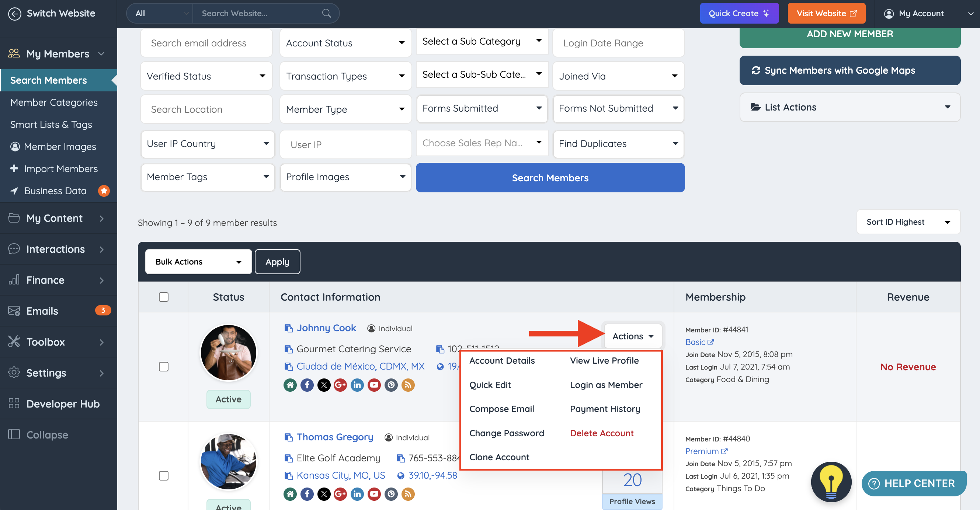The height and width of the screenshot is (510, 980).
Task: Select Delete Account in Actions menu
Action: tap(601, 433)
